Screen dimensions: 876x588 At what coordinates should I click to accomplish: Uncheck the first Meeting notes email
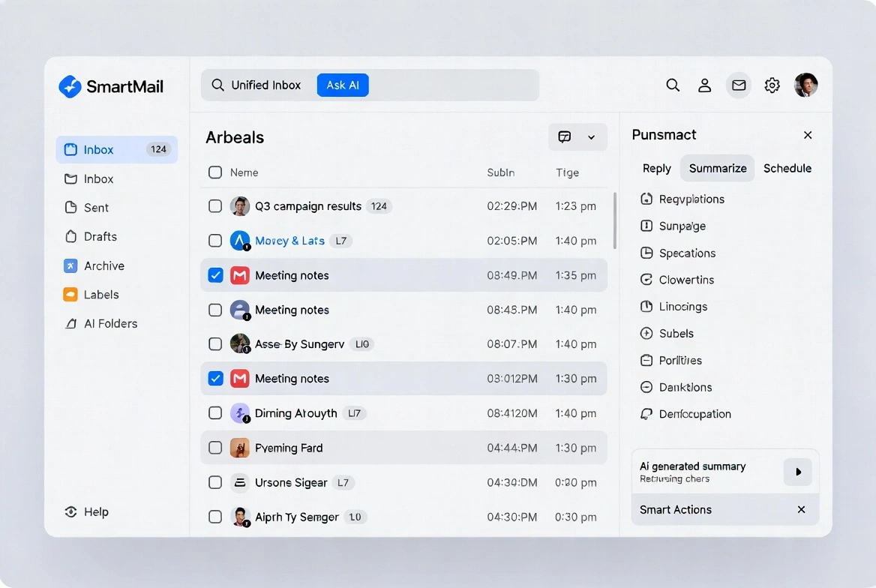click(215, 275)
